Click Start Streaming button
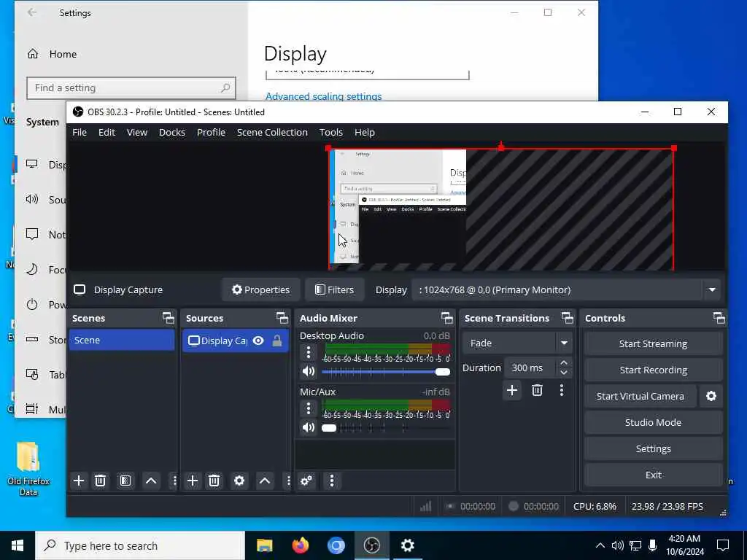 [653, 344]
